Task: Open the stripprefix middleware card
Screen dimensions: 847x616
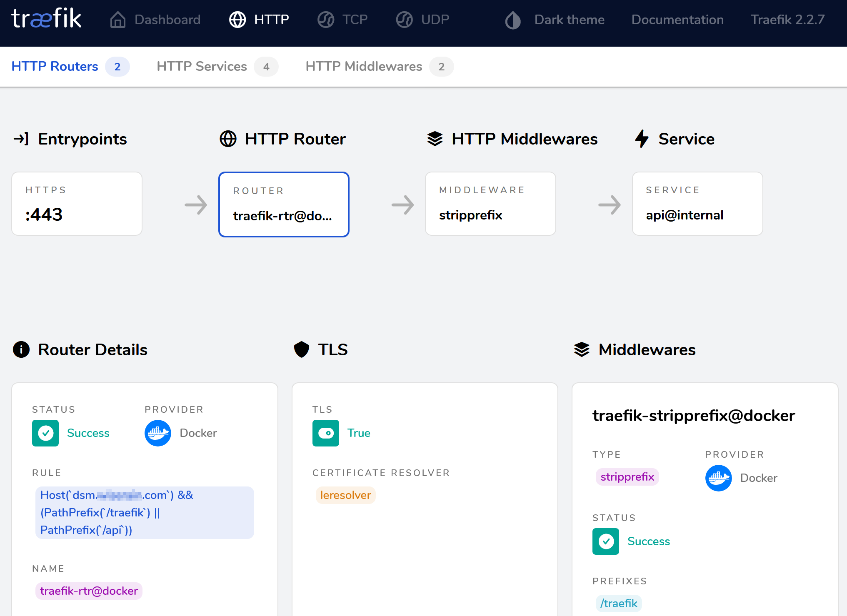Action: [490, 204]
